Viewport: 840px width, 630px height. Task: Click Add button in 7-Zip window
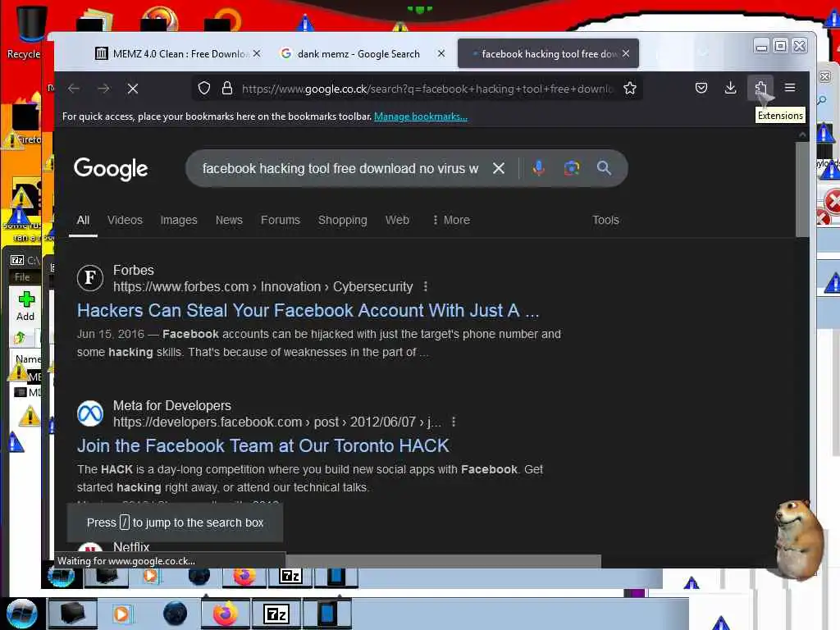click(25, 306)
